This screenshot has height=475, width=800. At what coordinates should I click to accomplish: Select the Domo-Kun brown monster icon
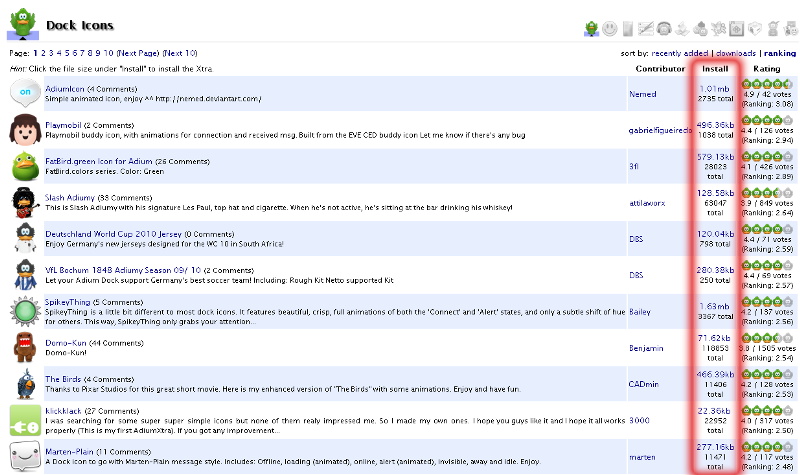24,345
